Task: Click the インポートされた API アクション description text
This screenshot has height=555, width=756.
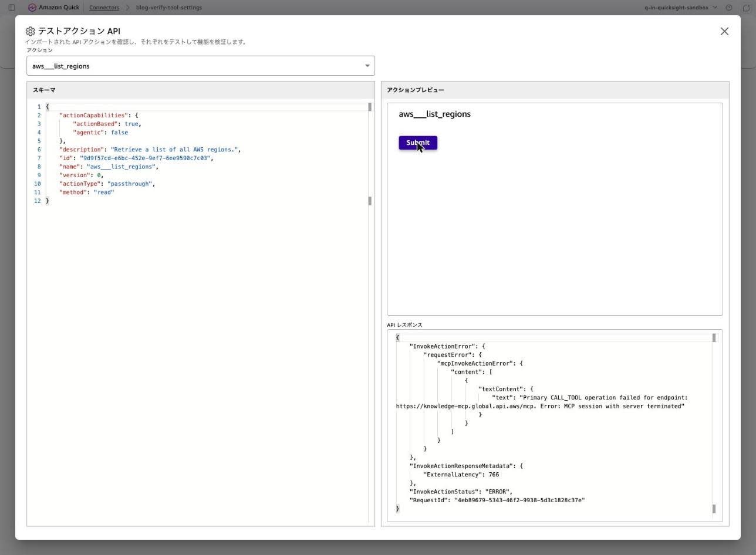Action: tap(136, 42)
